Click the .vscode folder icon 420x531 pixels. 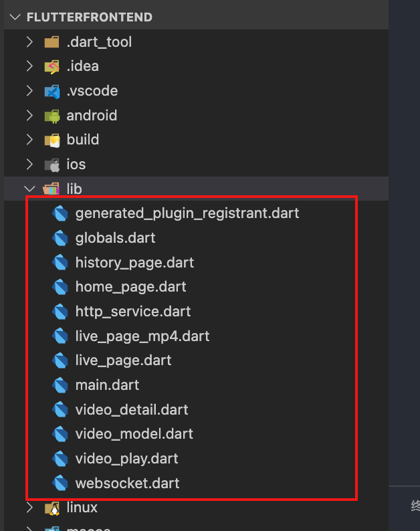coord(51,91)
